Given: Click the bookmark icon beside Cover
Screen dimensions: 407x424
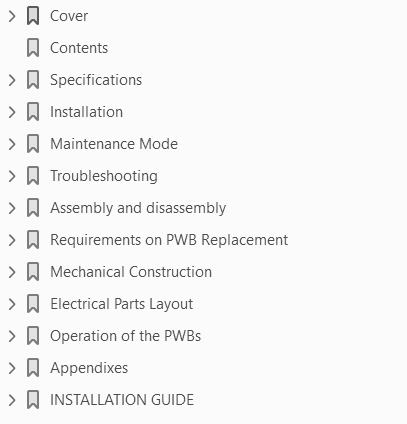Looking at the screenshot, I should (x=33, y=16).
